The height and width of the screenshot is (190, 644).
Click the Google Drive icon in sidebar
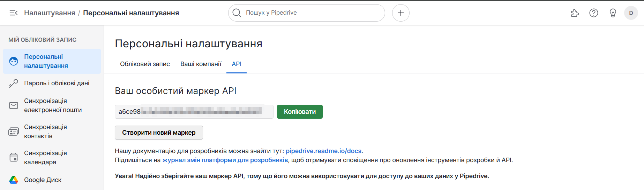click(x=14, y=180)
